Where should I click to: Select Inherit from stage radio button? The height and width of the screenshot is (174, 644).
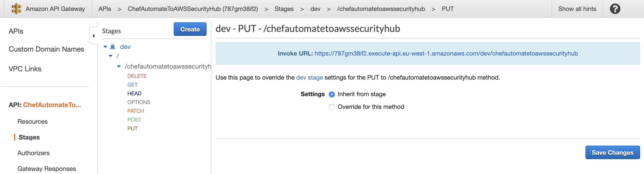[332, 94]
